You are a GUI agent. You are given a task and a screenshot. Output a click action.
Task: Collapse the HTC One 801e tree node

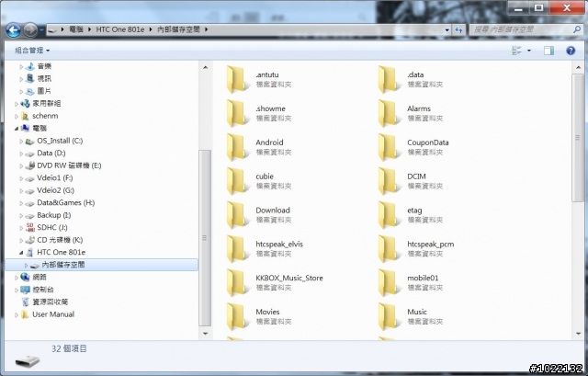(x=21, y=253)
